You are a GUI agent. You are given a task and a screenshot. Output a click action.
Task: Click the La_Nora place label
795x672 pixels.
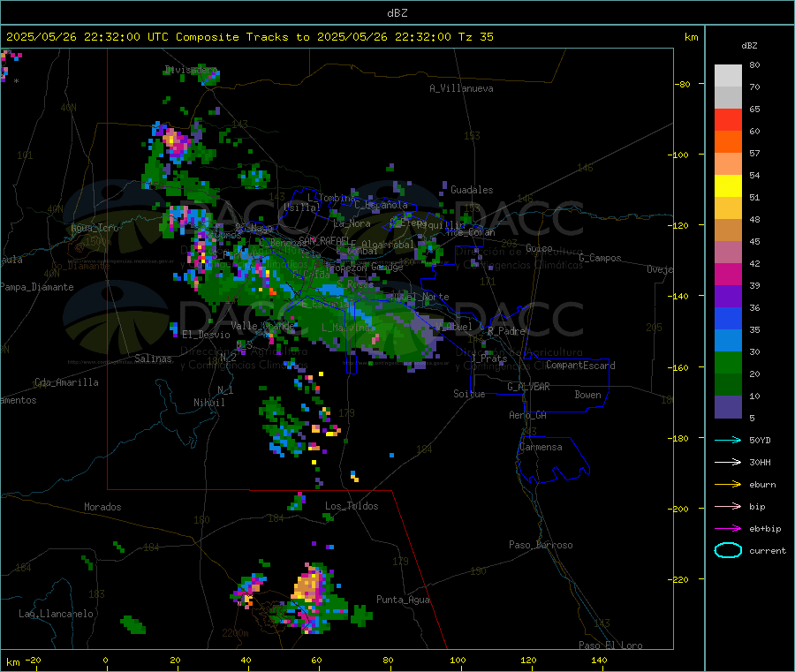(352, 223)
